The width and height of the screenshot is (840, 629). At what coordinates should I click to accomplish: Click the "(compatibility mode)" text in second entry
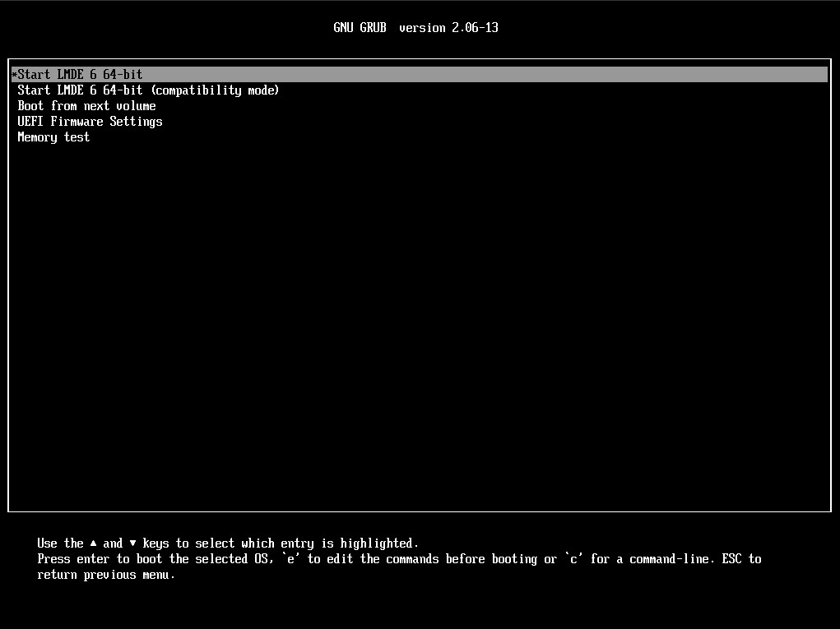(x=215, y=90)
